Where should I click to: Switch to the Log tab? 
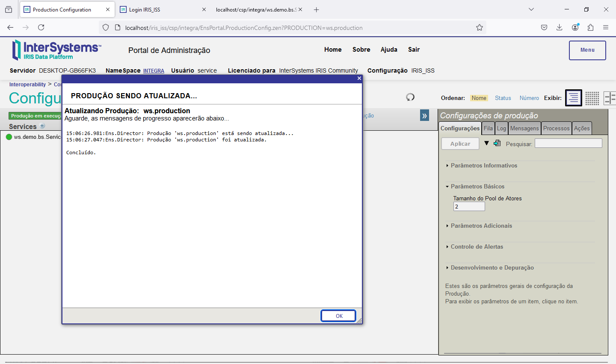pos(501,128)
